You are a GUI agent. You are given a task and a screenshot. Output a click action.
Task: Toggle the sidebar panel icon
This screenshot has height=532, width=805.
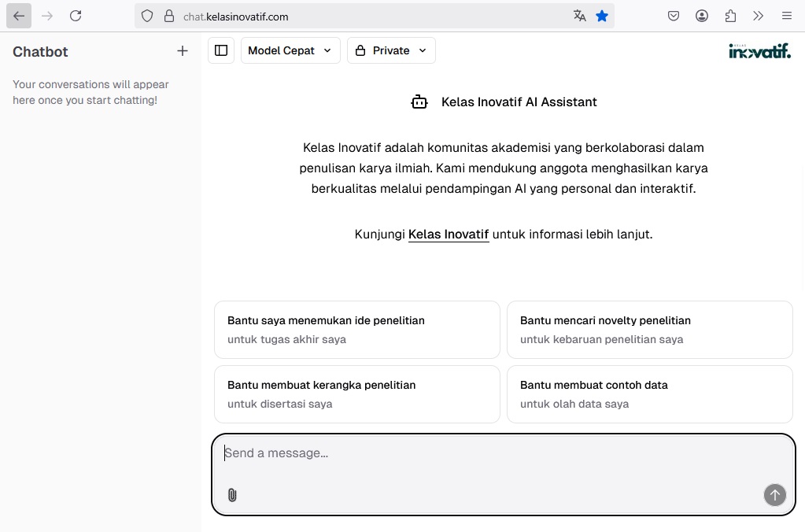click(221, 50)
